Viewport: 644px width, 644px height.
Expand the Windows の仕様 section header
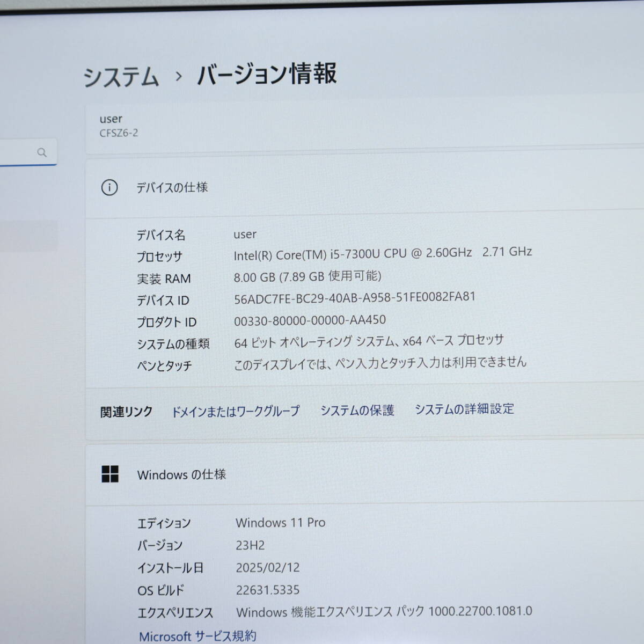pos(365,474)
